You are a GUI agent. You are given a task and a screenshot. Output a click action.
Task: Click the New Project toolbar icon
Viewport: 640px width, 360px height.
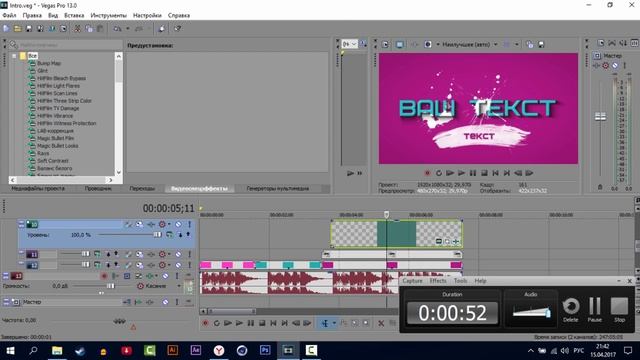point(6,29)
